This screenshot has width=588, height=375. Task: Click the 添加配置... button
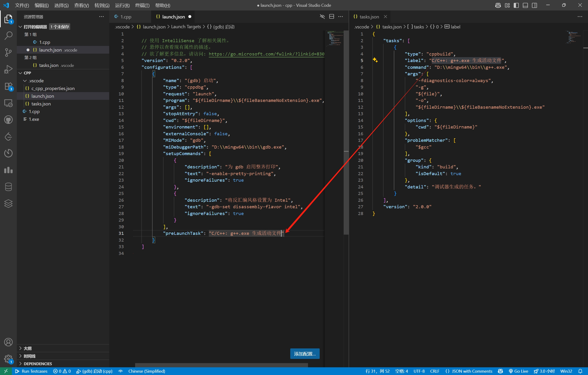(304, 354)
